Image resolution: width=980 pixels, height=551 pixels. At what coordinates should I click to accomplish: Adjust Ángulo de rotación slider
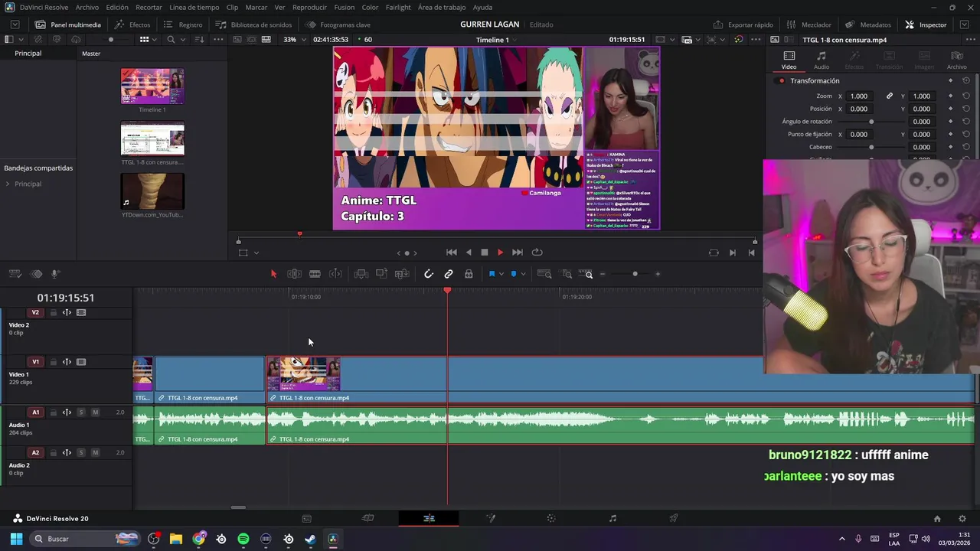(x=871, y=122)
